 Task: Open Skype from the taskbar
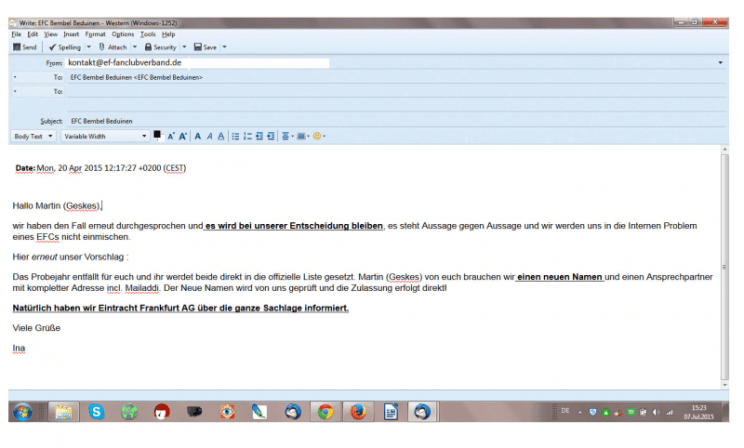coord(96,411)
